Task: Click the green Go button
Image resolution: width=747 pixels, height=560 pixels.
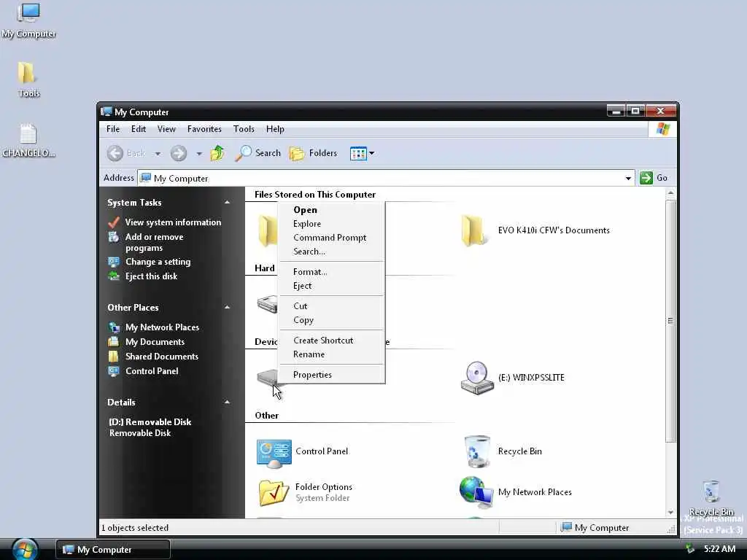Action: [654, 178]
